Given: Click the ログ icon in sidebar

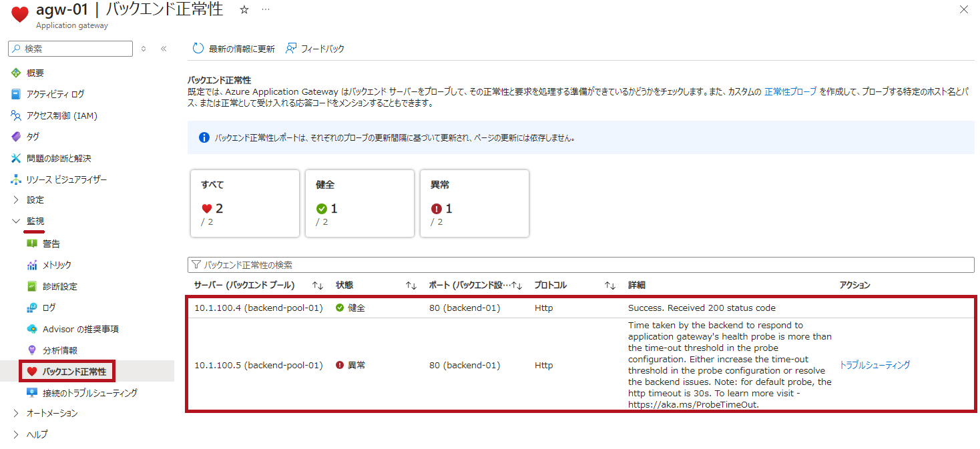Looking at the screenshot, I should tap(32, 308).
